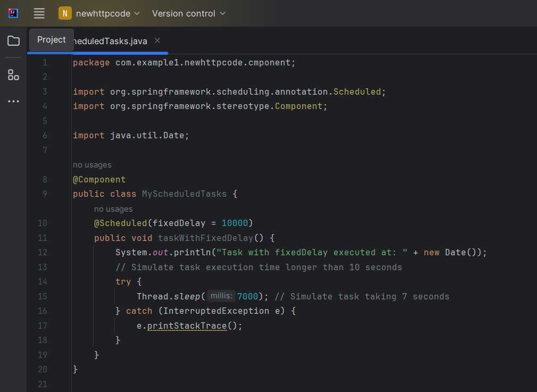
Task: Select the fixedDelay parameter text
Action: click(187, 223)
